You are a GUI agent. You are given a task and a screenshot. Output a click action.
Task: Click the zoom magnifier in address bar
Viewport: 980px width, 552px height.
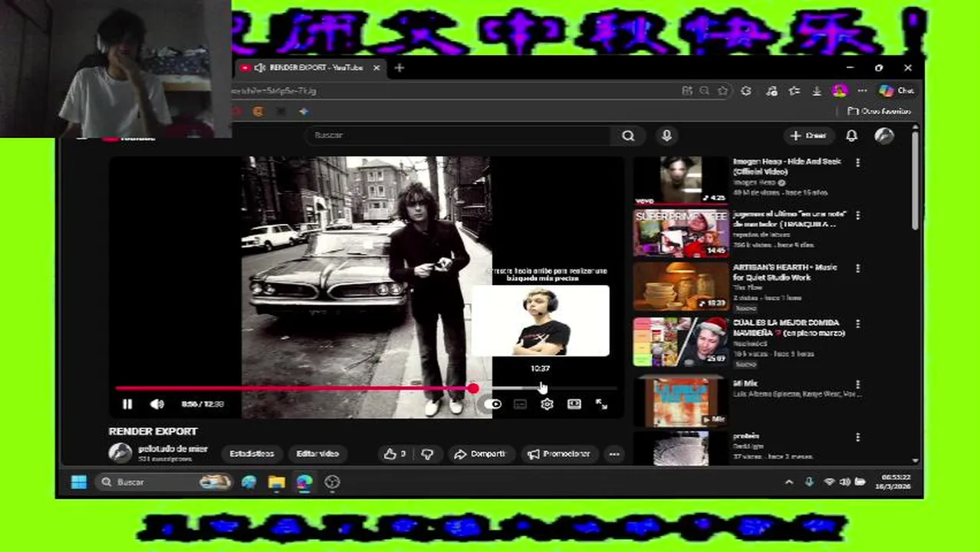coord(705,90)
